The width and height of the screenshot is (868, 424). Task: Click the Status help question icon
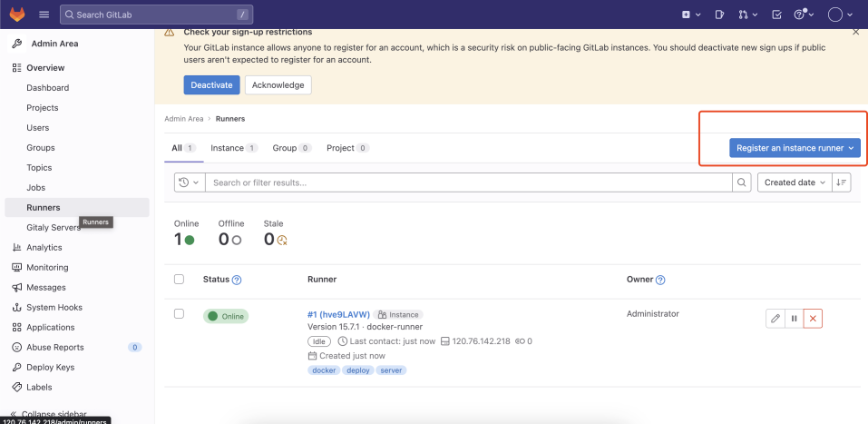[237, 280]
